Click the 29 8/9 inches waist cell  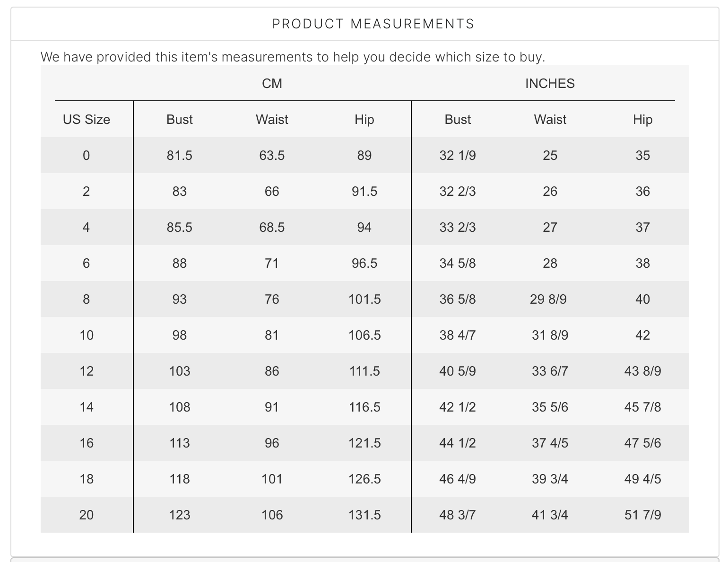[x=548, y=299]
